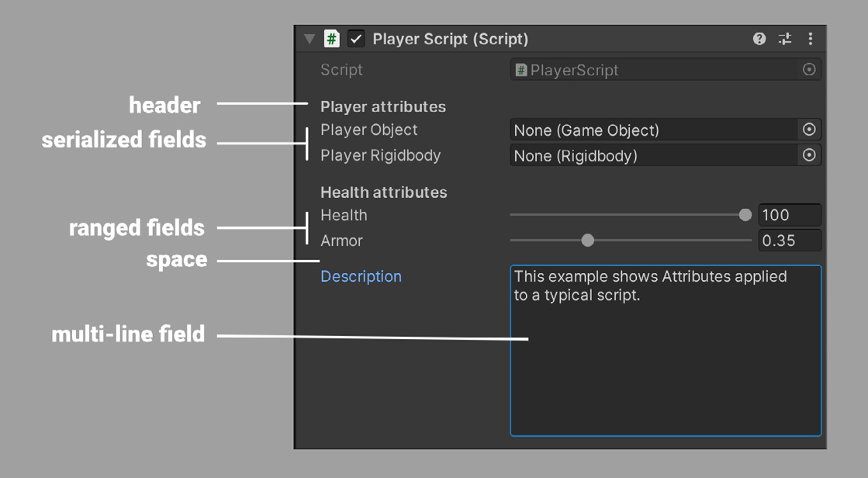Disable the Player Script component checkbox
This screenshot has width=868, height=478.
pos(356,39)
